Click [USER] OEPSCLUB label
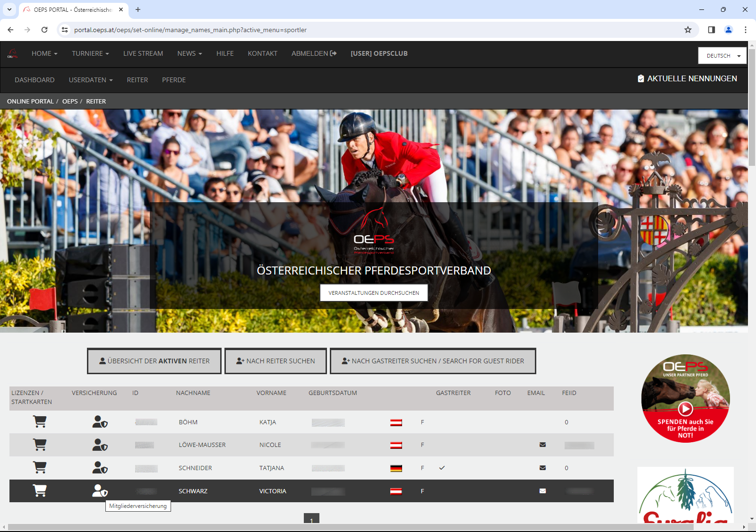Viewport: 756px width, 532px height. tap(379, 53)
